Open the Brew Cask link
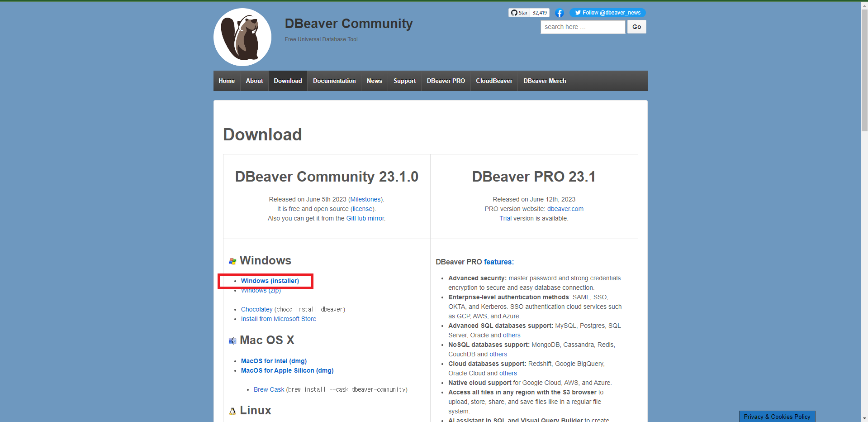The height and width of the screenshot is (422, 868). [269, 389]
